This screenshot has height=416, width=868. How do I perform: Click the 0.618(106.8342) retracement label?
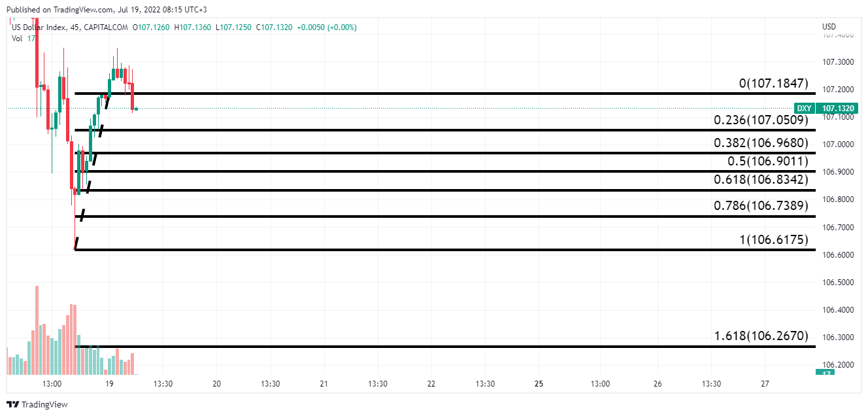point(761,179)
